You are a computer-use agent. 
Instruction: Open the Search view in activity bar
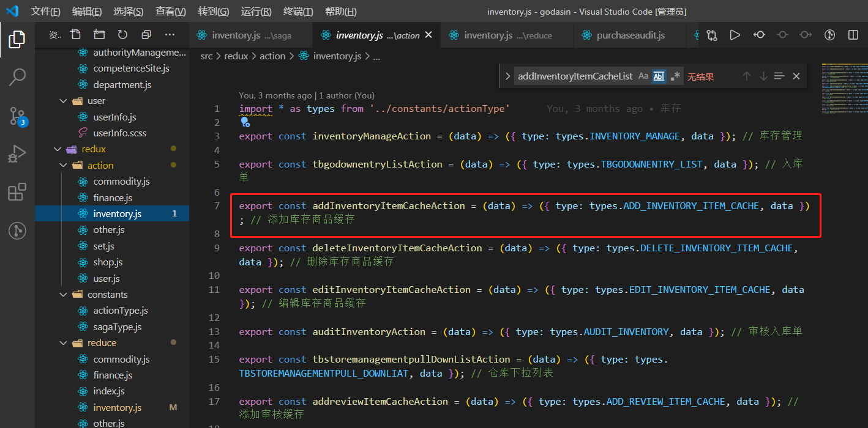(x=17, y=77)
